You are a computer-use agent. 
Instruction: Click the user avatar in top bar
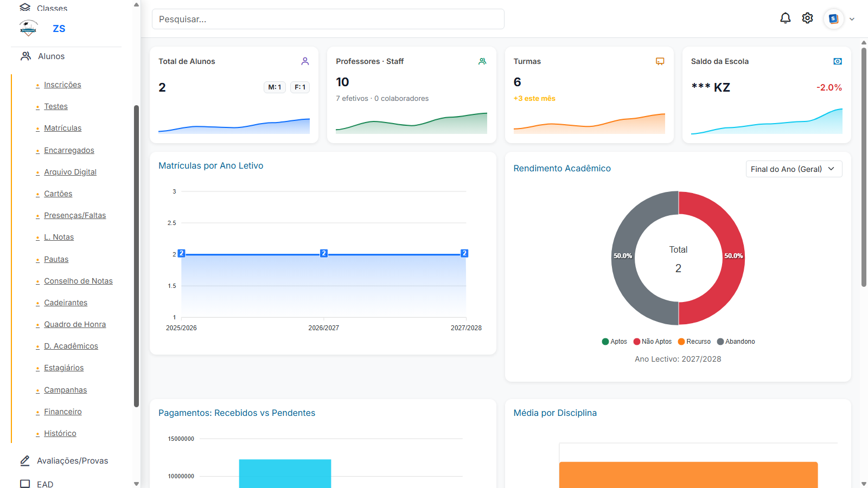click(x=833, y=19)
